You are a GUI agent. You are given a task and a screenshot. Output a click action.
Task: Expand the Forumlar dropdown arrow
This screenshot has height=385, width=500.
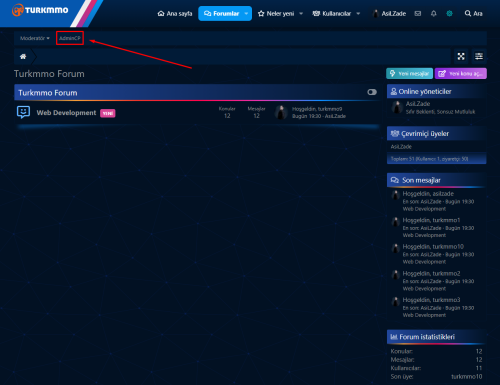tap(246, 14)
